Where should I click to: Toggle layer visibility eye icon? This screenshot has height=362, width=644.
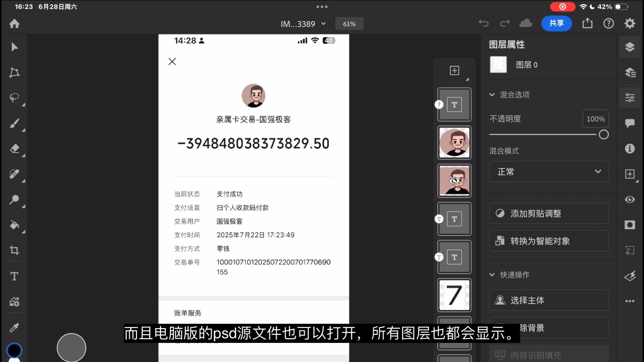pyautogui.click(x=630, y=199)
